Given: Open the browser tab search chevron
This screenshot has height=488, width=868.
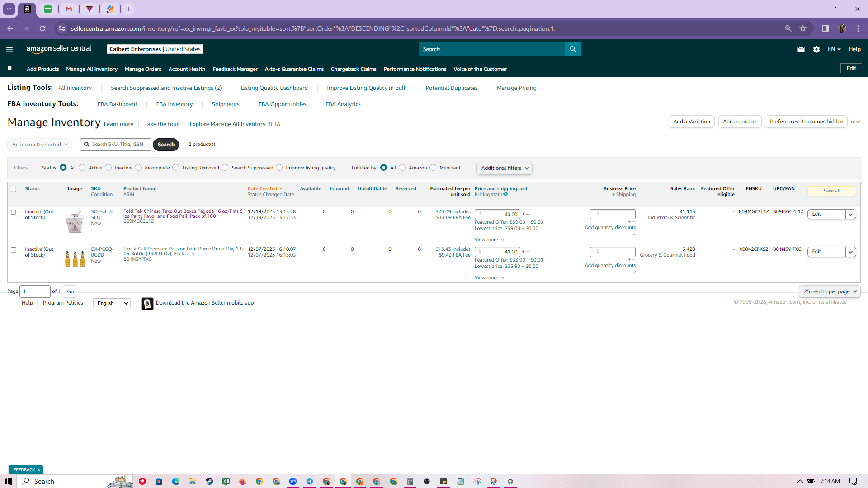Looking at the screenshot, I should [9, 9].
